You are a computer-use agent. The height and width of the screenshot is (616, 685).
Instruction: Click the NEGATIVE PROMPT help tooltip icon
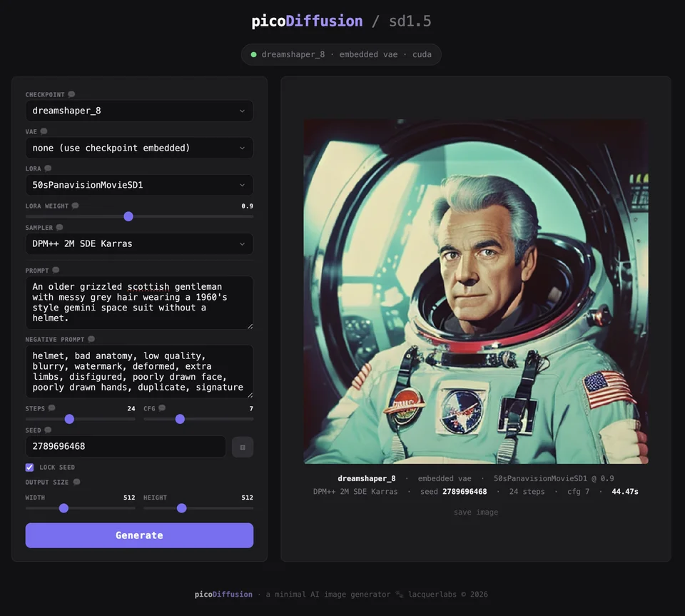(x=88, y=338)
